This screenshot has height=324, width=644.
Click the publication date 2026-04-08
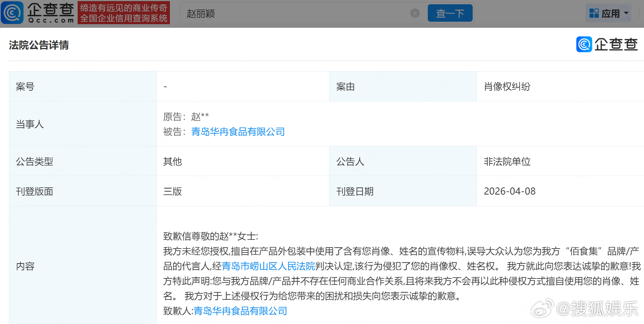click(x=510, y=191)
